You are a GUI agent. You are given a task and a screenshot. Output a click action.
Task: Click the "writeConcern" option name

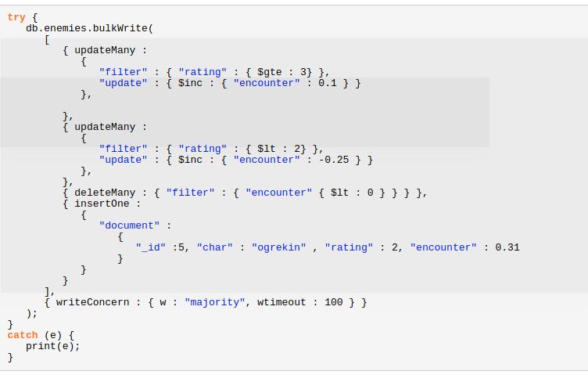pyautogui.click(x=93, y=302)
